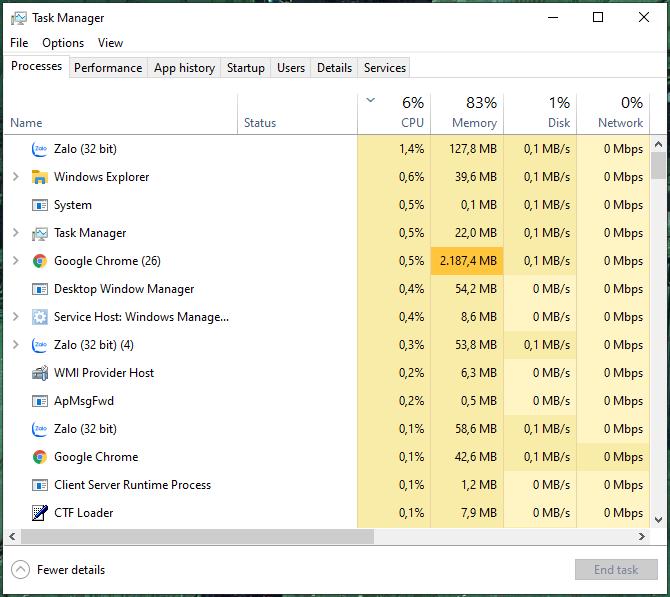Click the Zalo (32 bit) (4) icon

(x=39, y=345)
